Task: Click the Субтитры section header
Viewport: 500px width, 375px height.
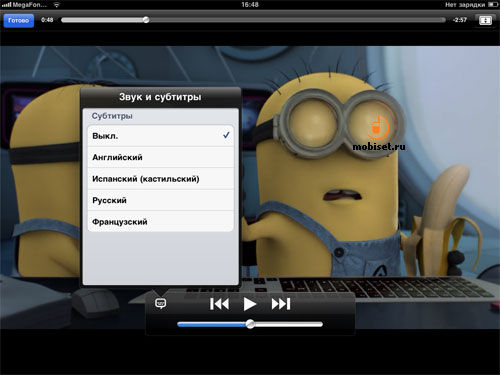Action: [x=112, y=116]
